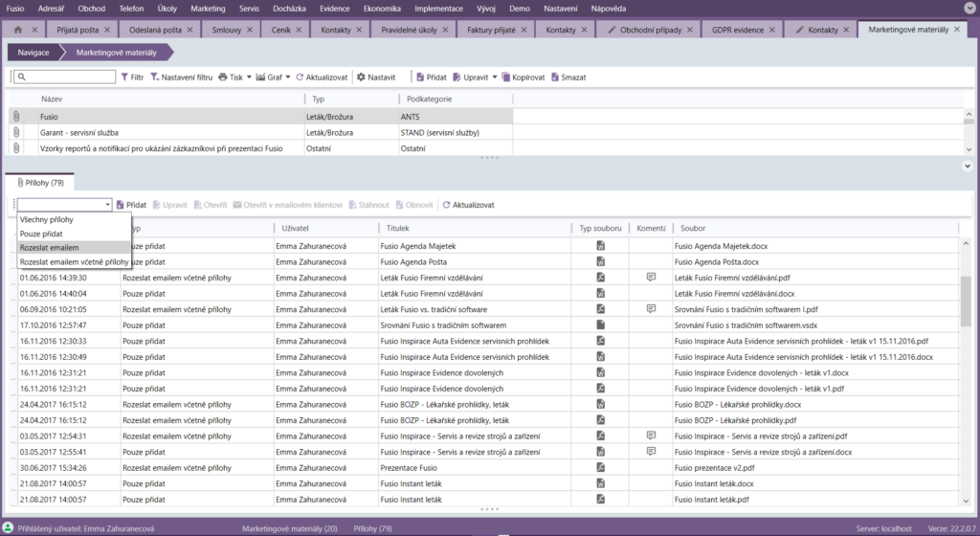Click the Home tab icon
This screenshot has height=536, width=980.
(17, 30)
